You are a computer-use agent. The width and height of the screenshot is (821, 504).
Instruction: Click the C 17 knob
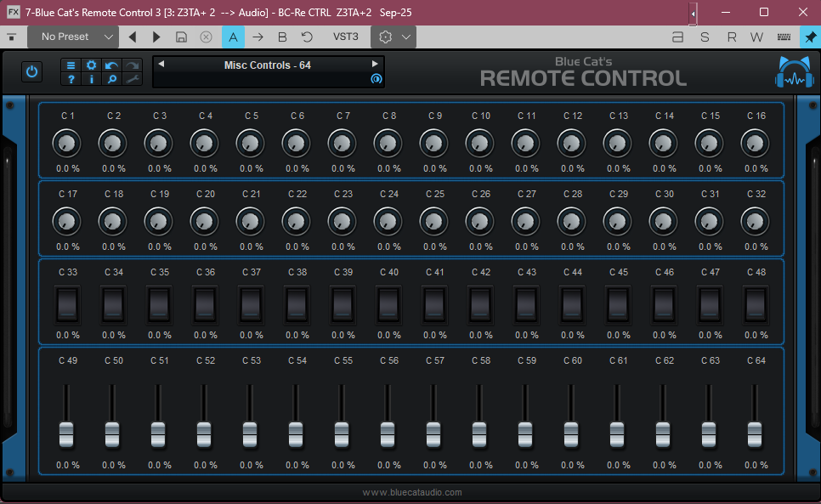pyautogui.click(x=66, y=221)
